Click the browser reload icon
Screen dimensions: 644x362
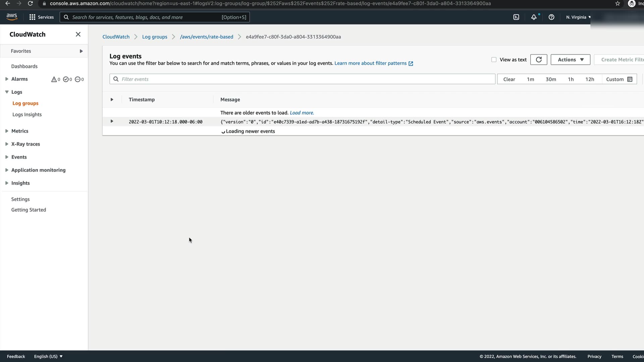coord(30,3)
